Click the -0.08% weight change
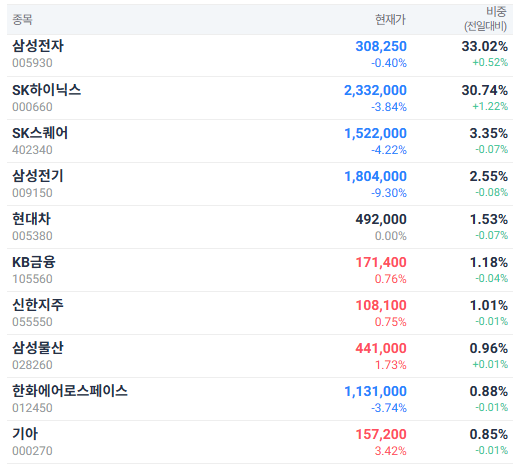The width and height of the screenshot is (523, 466). click(x=492, y=192)
